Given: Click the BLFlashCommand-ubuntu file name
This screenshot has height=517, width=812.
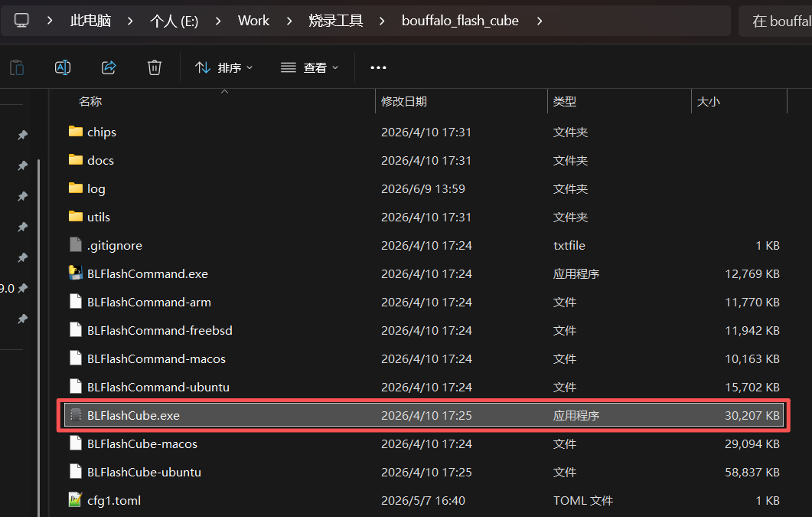Looking at the screenshot, I should tap(158, 387).
